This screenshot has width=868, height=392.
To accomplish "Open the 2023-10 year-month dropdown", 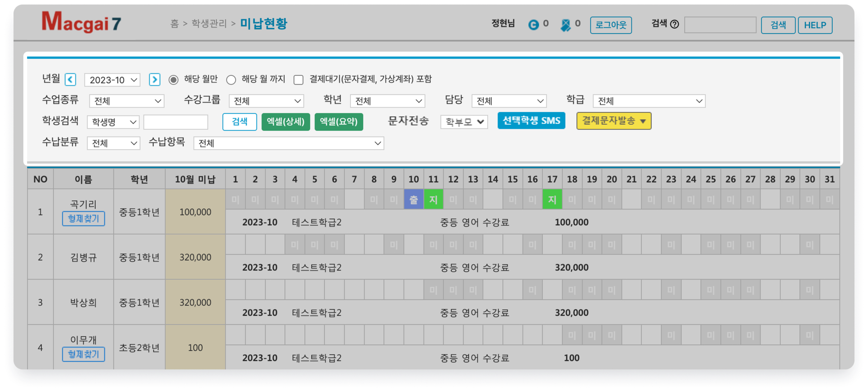I will click(x=112, y=80).
